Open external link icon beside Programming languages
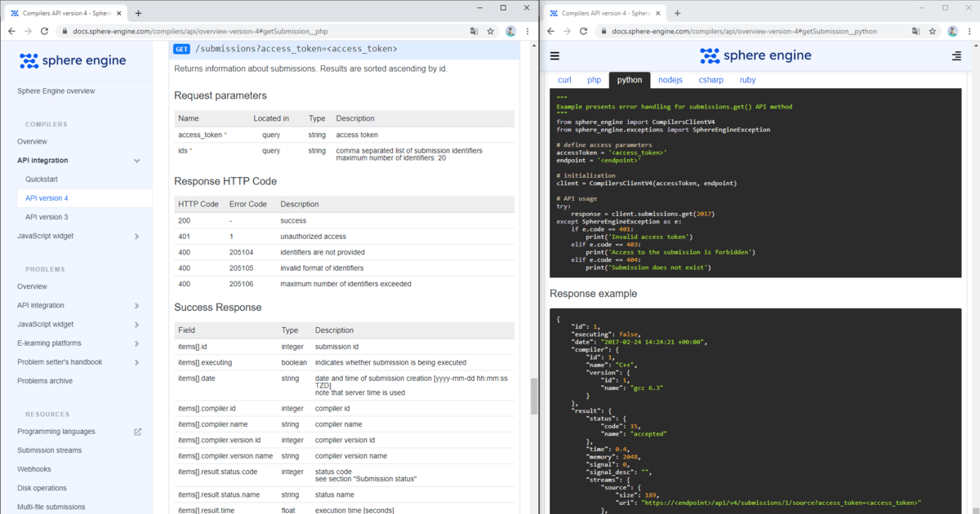This screenshot has width=980, height=514. coord(137,432)
